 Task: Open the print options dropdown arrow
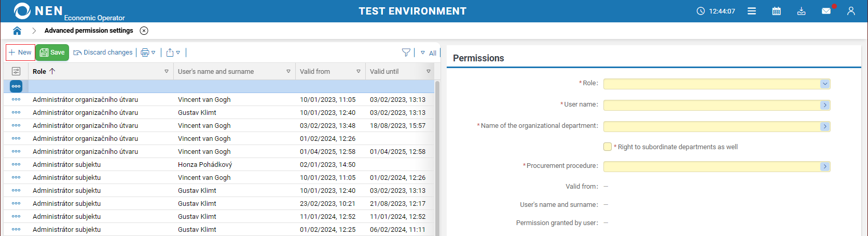(x=154, y=53)
